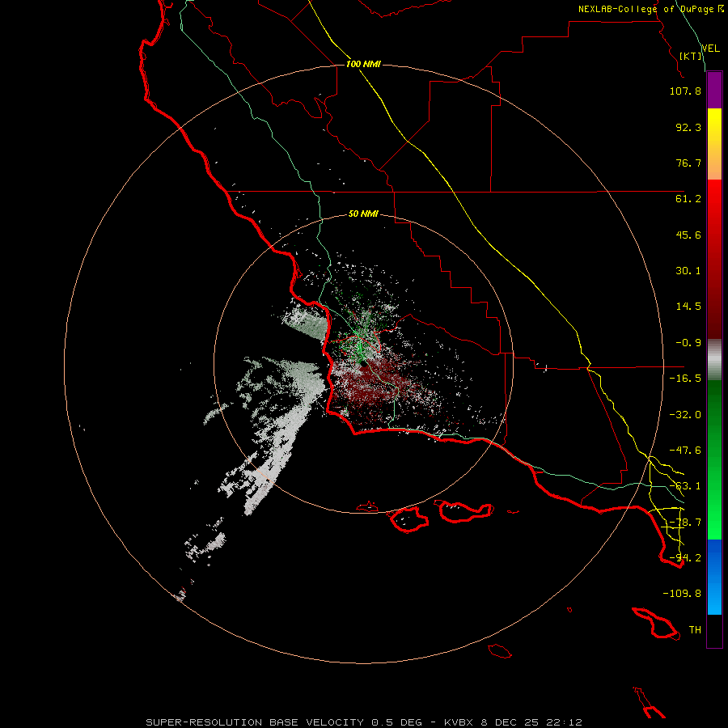728x728 pixels.
Task: Click the "TH" label under the color scale
Action: pos(695,630)
